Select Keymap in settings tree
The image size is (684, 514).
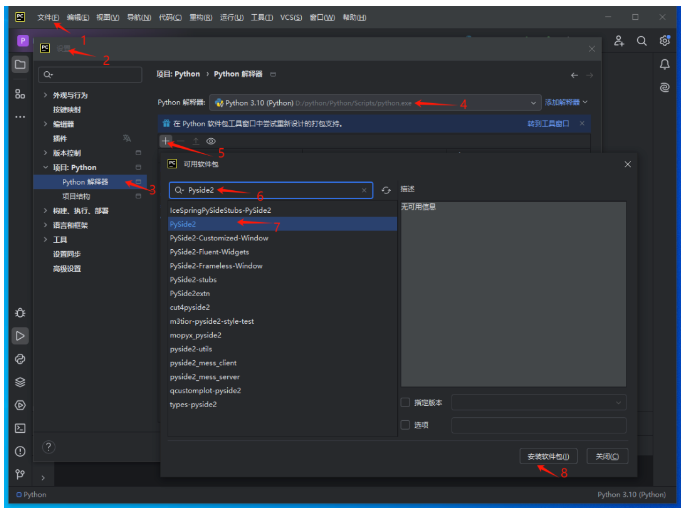(x=67, y=110)
